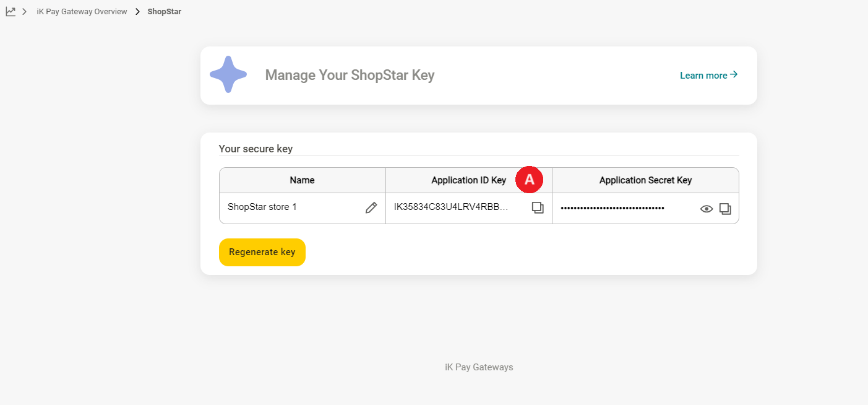Screen dimensions: 868x405
Task: Click the Application Secret Key column header
Action: coord(645,180)
